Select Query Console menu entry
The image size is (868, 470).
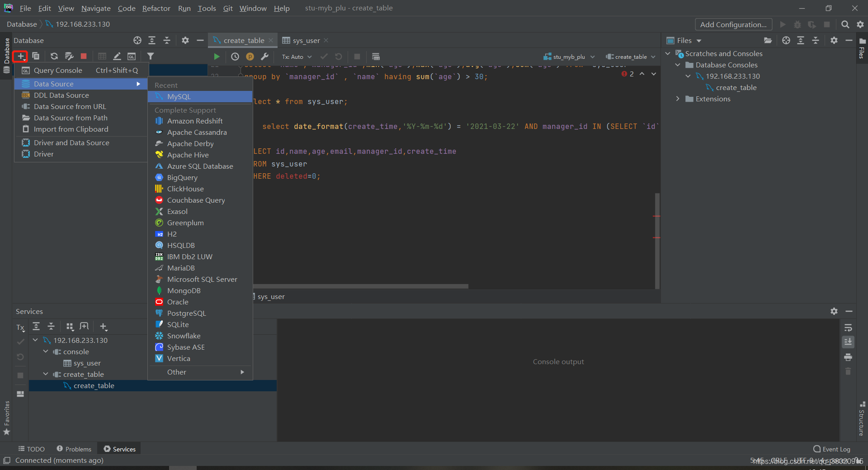(x=81, y=70)
